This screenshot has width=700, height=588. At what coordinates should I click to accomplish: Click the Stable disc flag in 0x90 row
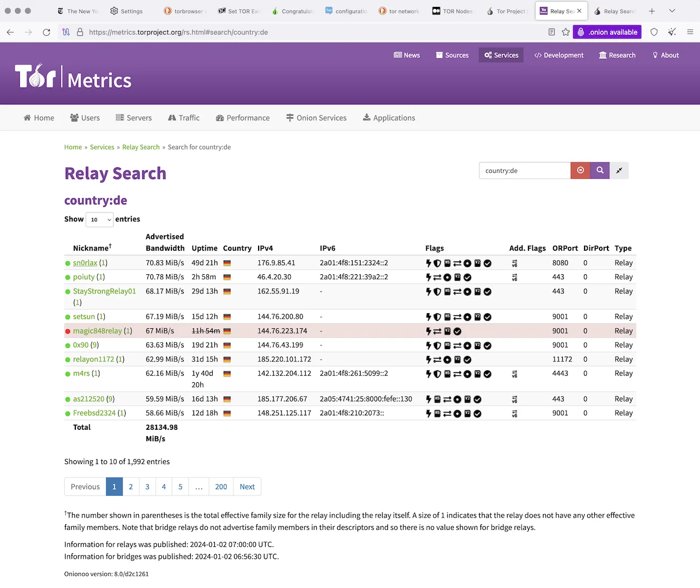tap(468, 345)
